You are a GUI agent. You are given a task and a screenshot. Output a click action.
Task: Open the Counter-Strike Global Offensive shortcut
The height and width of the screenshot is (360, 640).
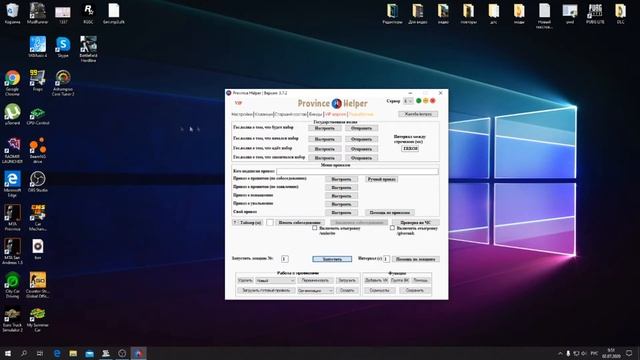pos(38,285)
